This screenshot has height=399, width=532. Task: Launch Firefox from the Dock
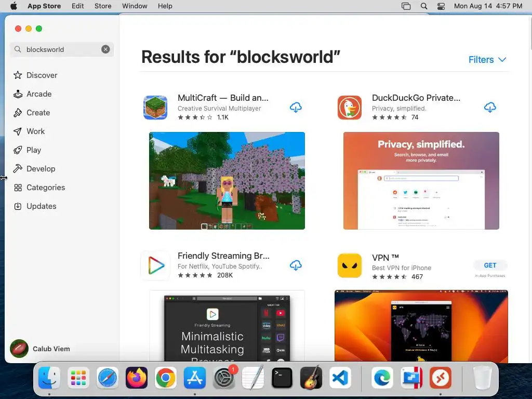point(137,378)
